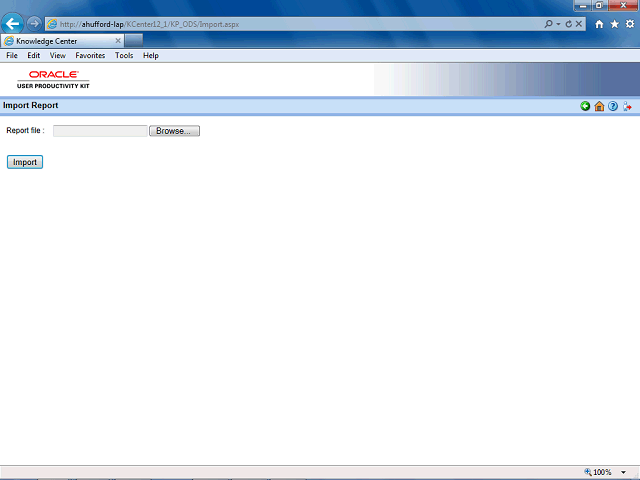
Task: Go back with the browser Back arrow
Action: [x=12, y=24]
